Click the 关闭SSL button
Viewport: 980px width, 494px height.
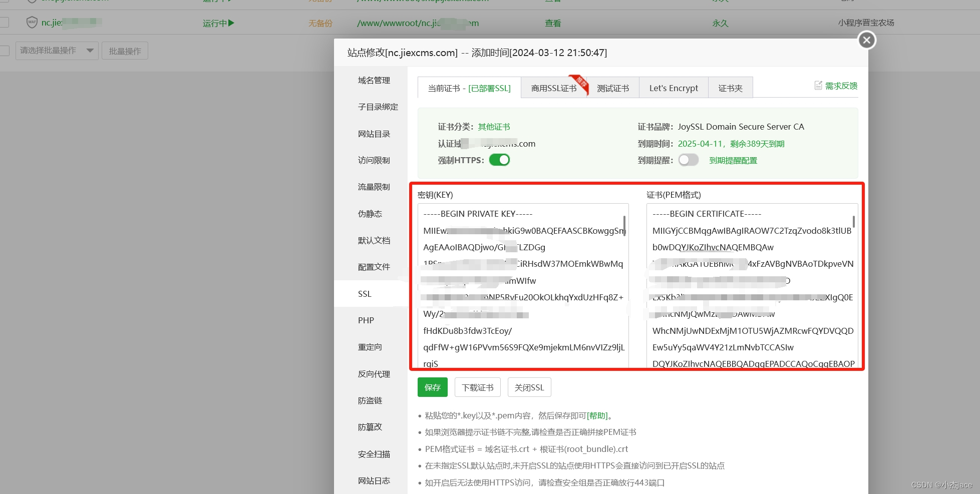529,387
